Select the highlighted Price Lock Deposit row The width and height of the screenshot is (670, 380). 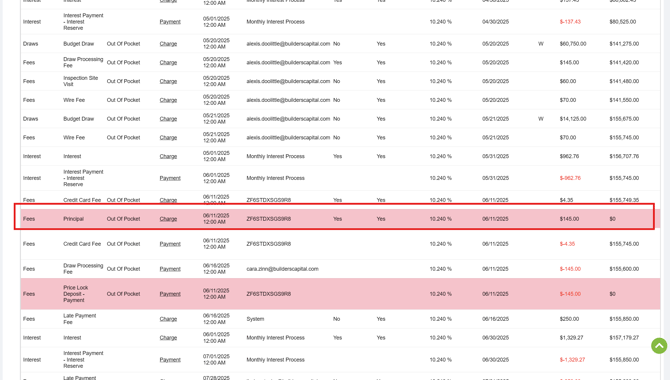(x=340, y=294)
